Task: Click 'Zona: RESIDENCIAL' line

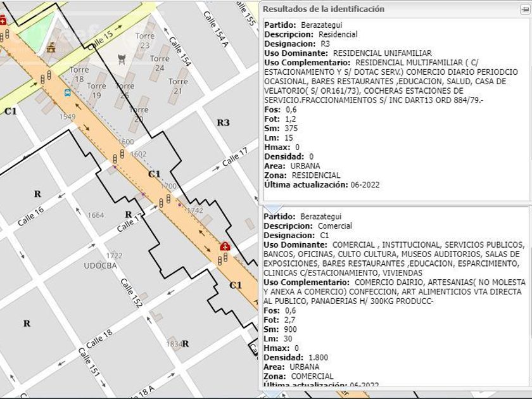Action: pos(302,175)
